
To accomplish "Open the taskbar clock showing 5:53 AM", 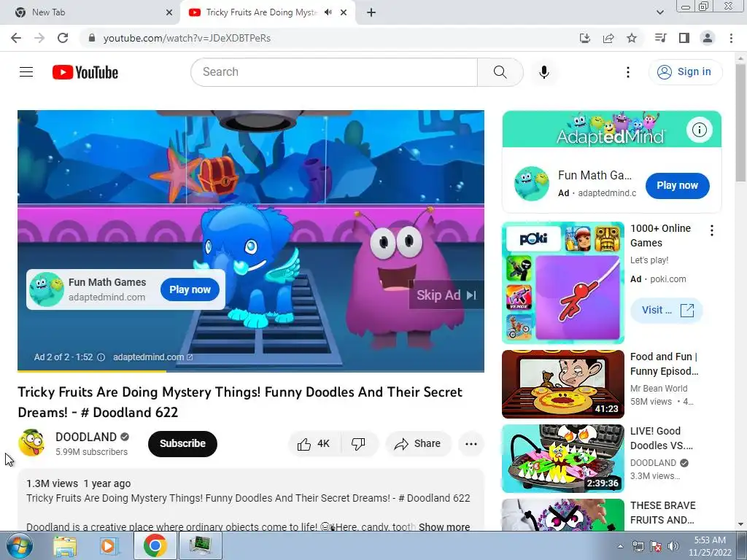I will [x=710, y=546].
